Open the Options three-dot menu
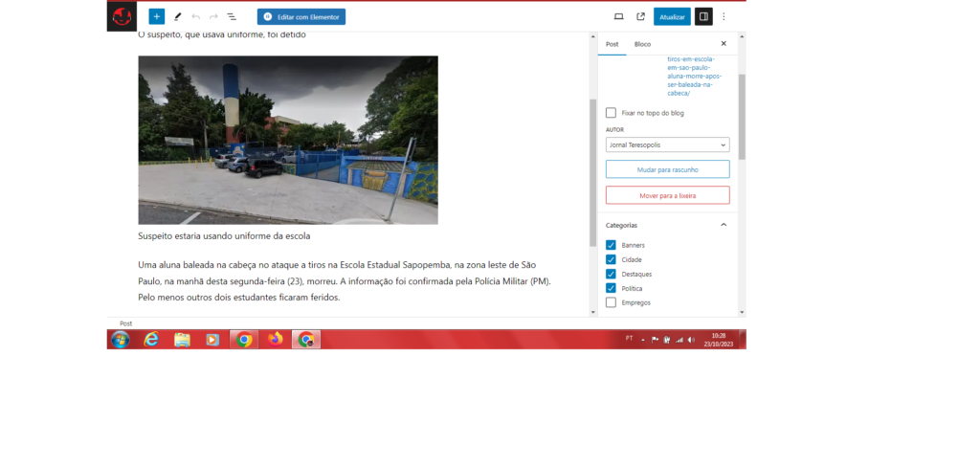This screenshot has width=980, height=466. [x=724, y=16]
